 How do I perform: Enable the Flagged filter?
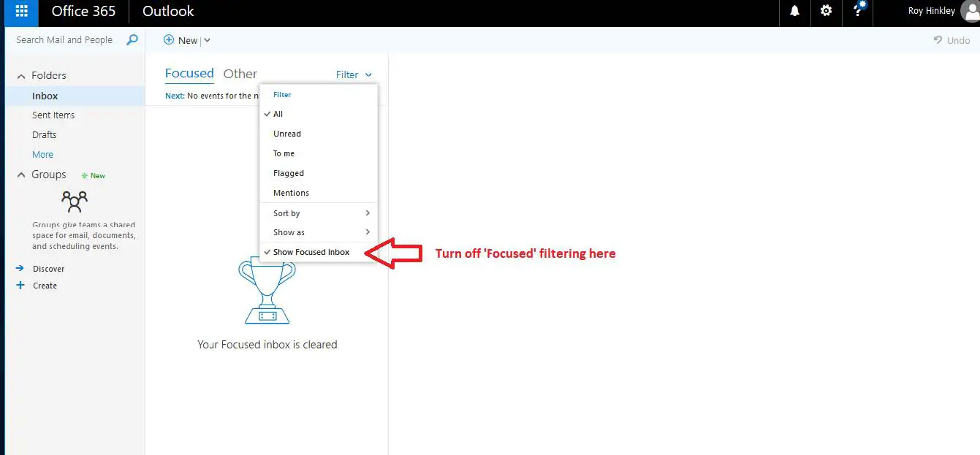coord(288,173)
